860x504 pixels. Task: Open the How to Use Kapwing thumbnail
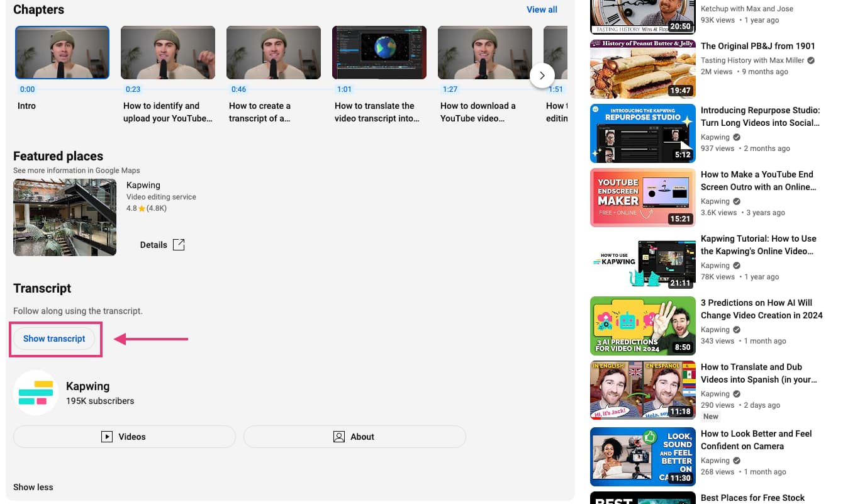point(643,262)
